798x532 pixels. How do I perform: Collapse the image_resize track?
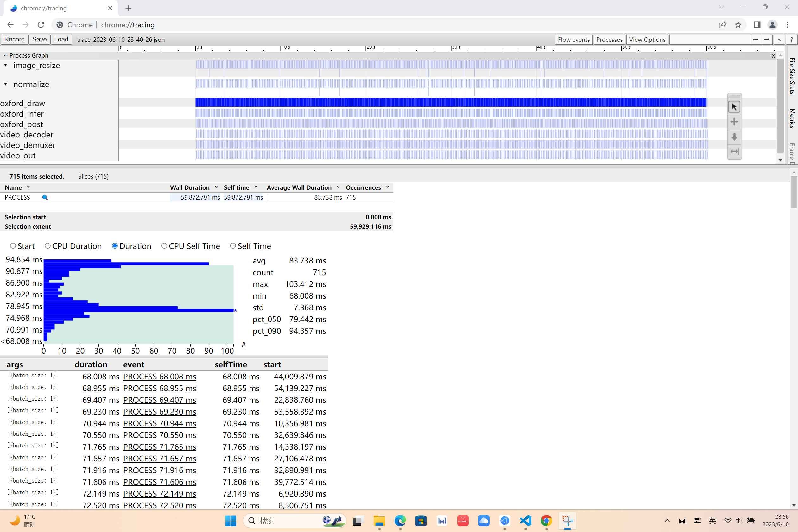point(5,66)
